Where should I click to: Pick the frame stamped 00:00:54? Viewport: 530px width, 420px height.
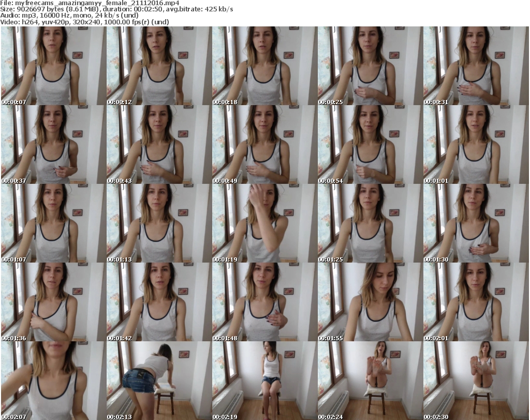click(370, 144)
